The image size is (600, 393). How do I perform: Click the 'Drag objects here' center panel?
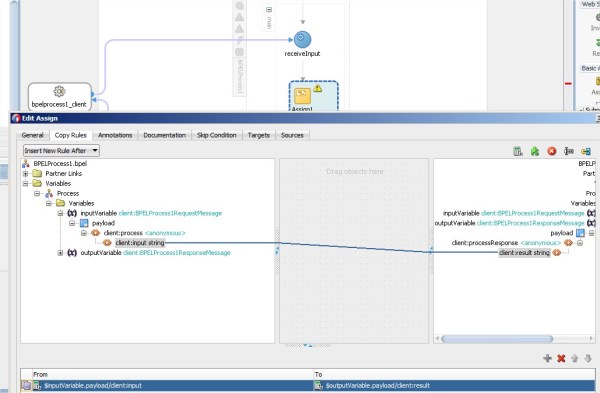click(354, 251)
